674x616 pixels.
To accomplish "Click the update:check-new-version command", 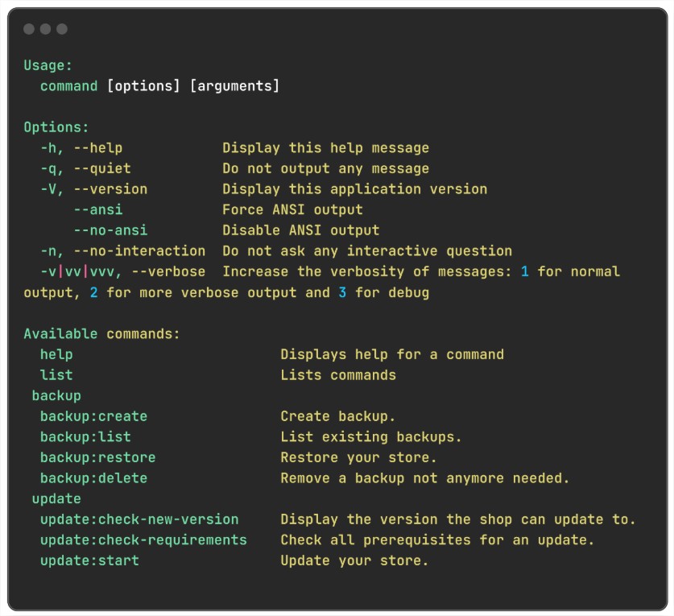I will pos(139,519).
